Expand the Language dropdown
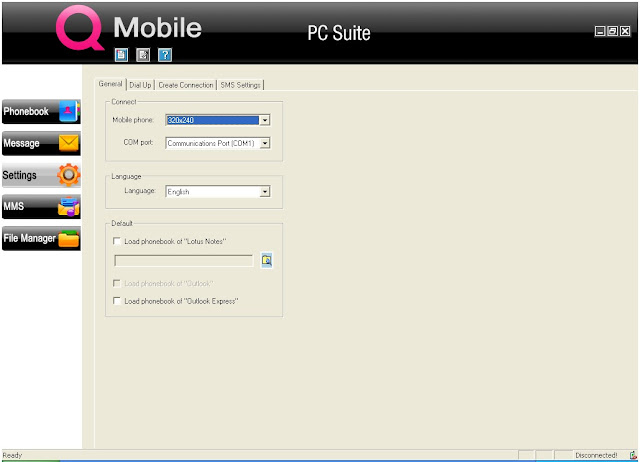Viewport: 640px width, 462px height. 265,191
